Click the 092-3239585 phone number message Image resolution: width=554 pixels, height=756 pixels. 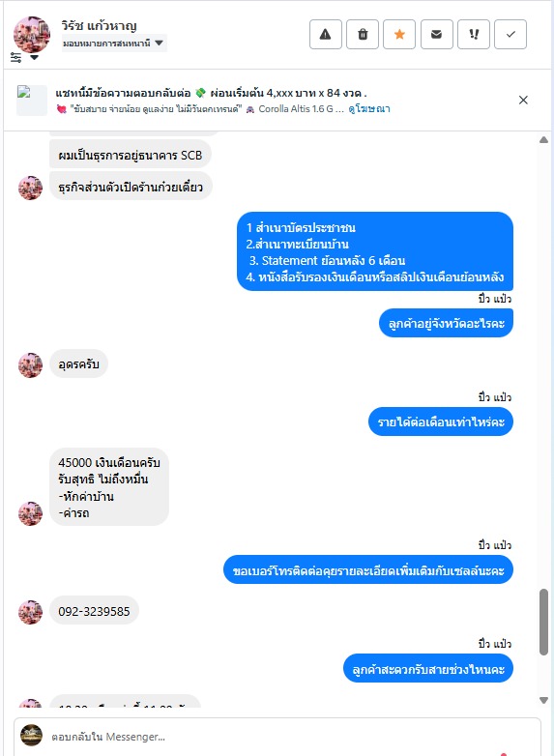coord(94,611)
